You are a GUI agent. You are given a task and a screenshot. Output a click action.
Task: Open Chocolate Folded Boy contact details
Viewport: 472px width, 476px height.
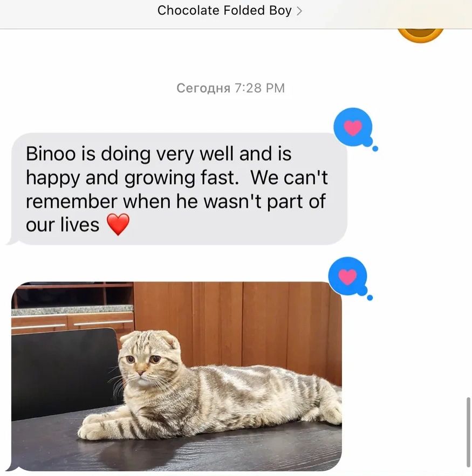230,11
